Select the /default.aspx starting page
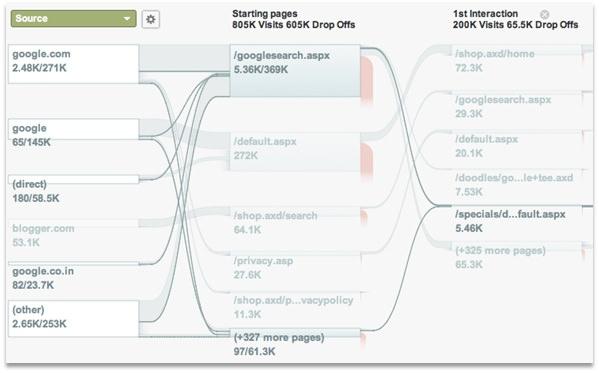The height and width of the screenshot is (373, 599). pos(295,152)
